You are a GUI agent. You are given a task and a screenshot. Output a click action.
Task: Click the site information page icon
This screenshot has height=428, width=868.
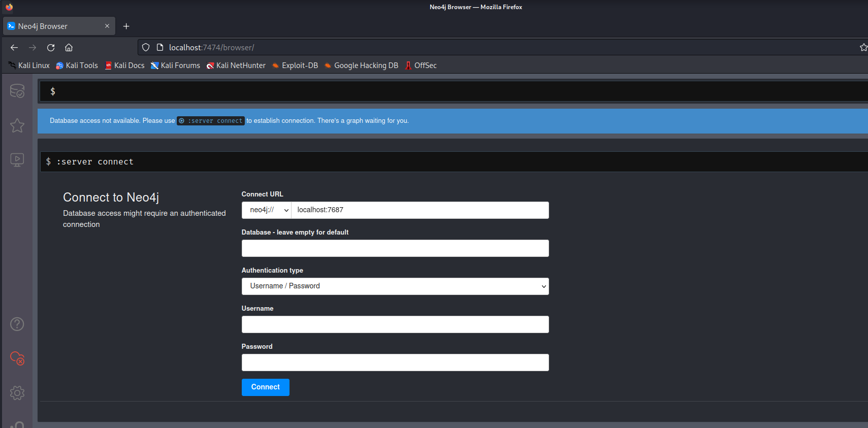[160, 47]
